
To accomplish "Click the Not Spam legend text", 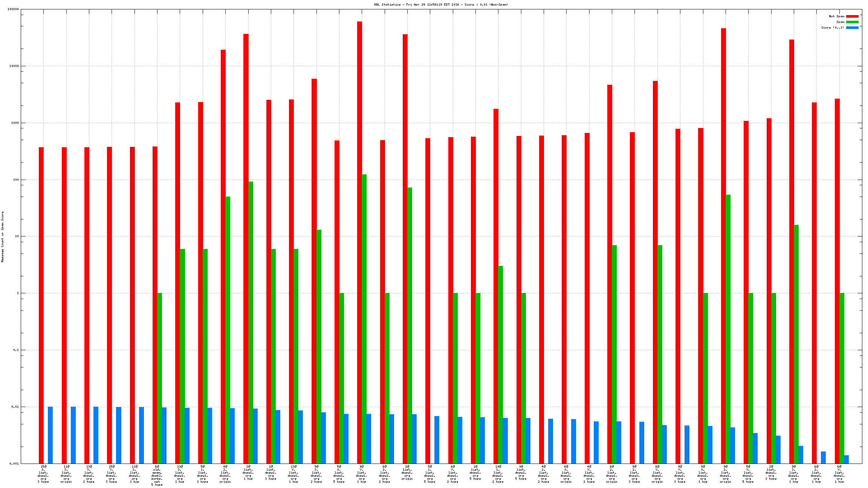I will click(x=836, y=16).
